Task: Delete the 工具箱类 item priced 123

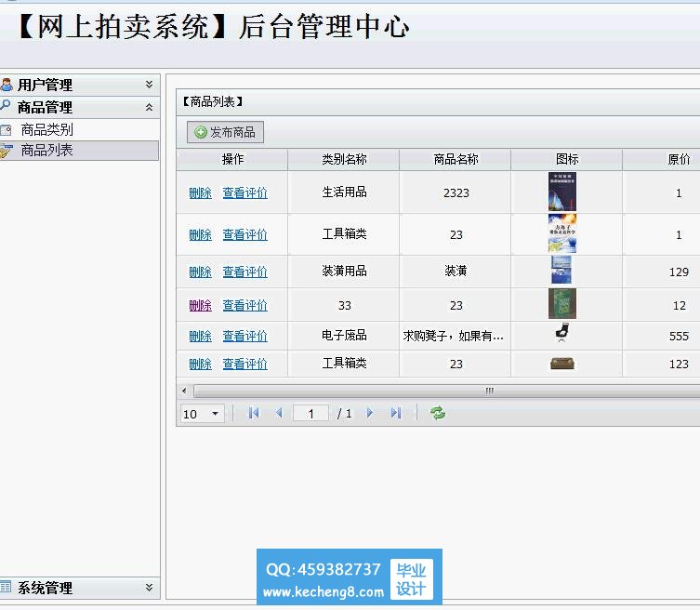Action: click(201, 364)
